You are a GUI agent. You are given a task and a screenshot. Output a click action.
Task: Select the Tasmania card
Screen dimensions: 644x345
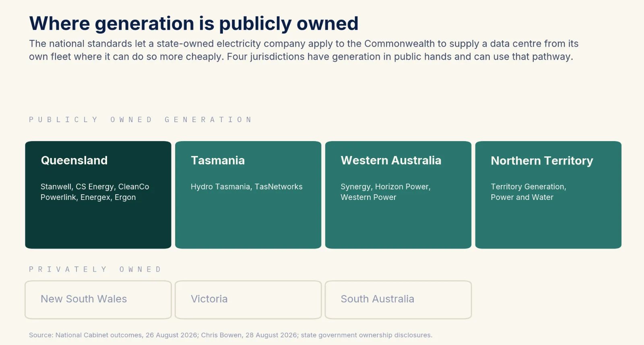pyautogui.click(x=248, y=195)
